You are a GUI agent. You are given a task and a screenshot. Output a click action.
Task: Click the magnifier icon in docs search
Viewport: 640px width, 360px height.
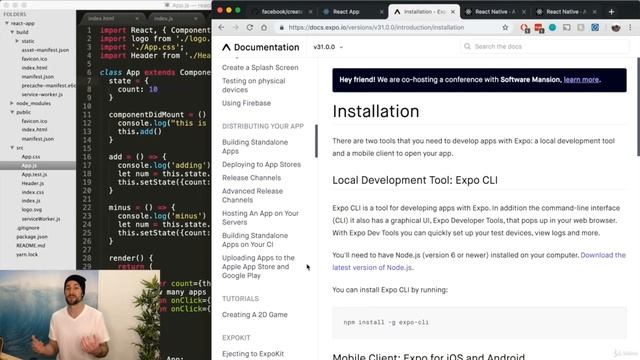tap(467, 47)
